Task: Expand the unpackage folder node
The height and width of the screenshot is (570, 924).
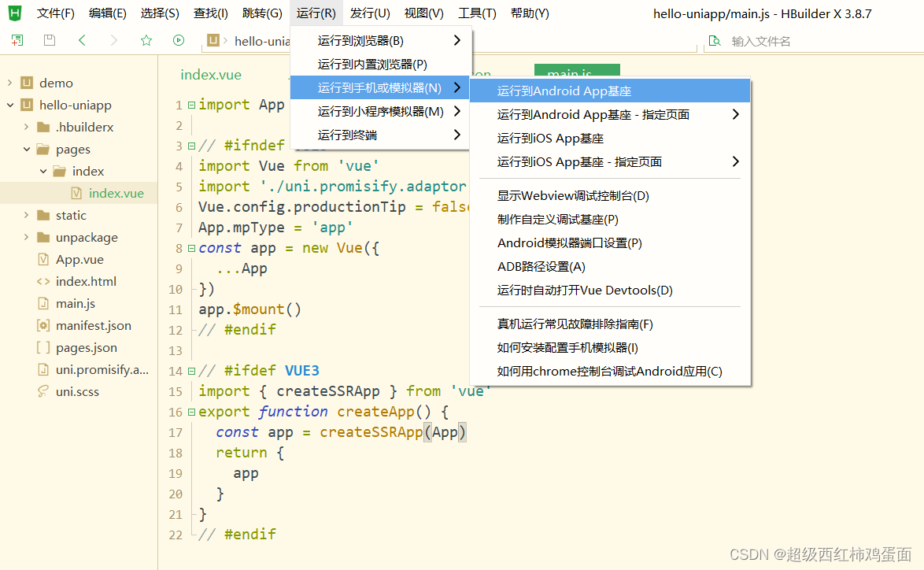Action: (27, 237)
